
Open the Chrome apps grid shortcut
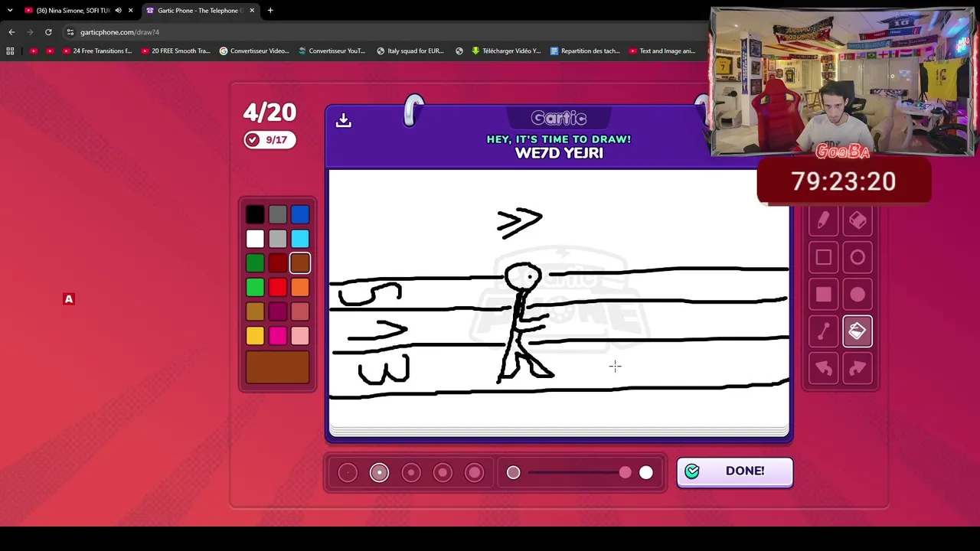(x=10, y=51)
